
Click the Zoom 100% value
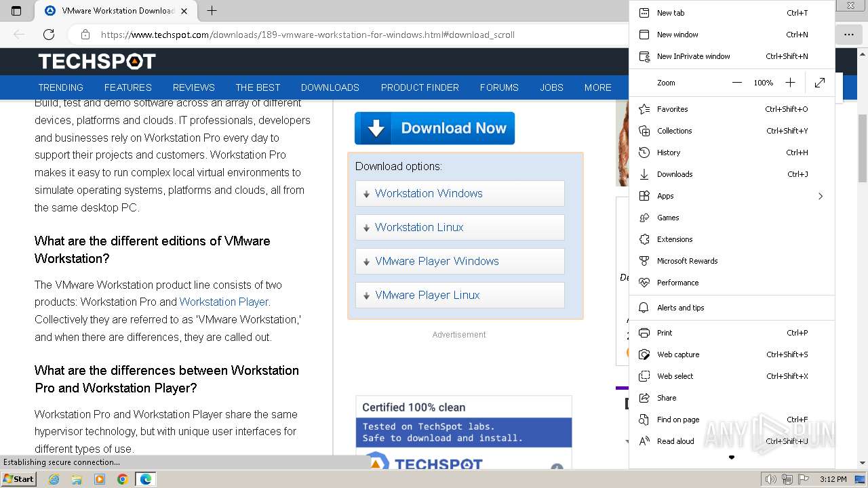[x=764, y=83]
